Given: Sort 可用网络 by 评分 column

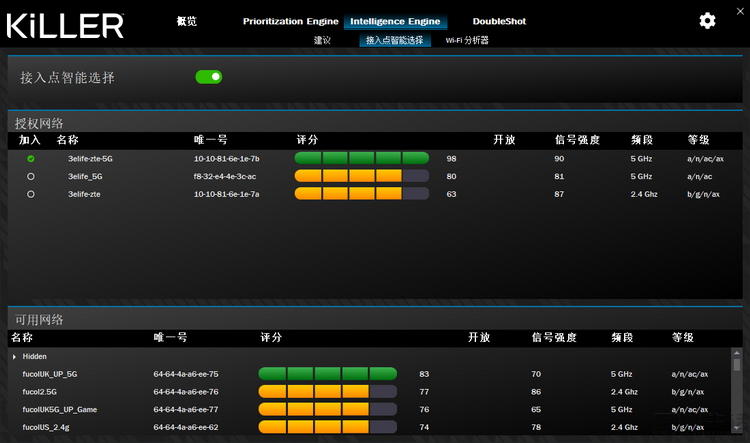Looking at the screenshot, I should 271,337.
